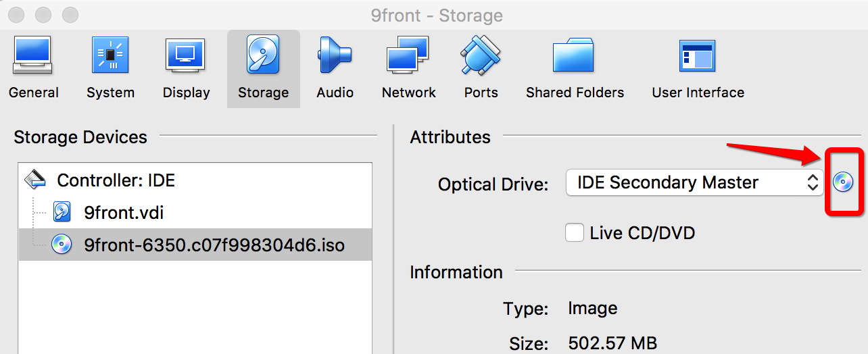Viewport: 868px width, 354px height.
Task: Open the Ports connector icon
Action: 481,55
